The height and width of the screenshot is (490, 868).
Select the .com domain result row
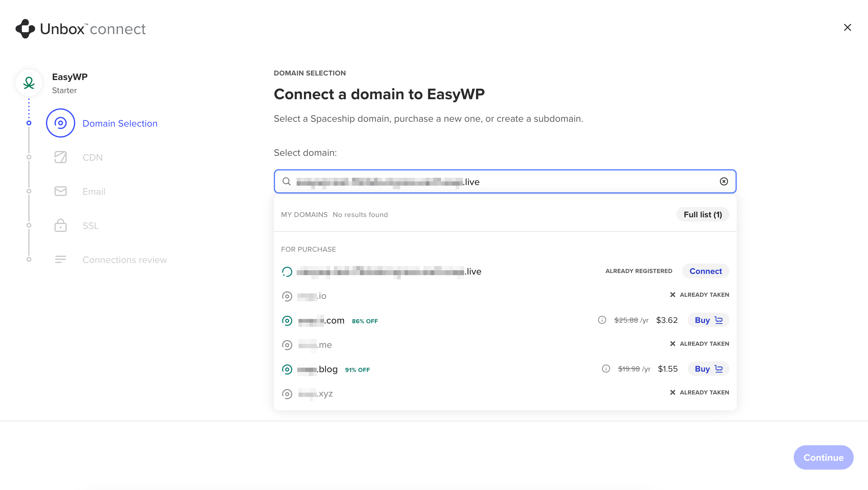[505, 320]
